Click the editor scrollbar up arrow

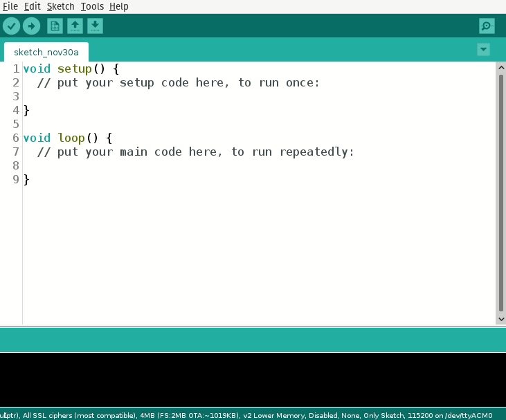pos(501,67)
